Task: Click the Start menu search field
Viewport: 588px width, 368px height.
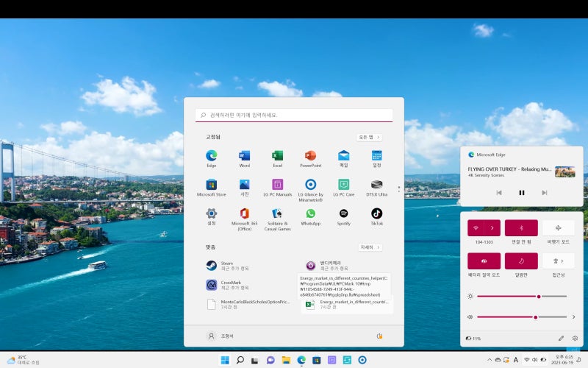Action: [294, 116]
